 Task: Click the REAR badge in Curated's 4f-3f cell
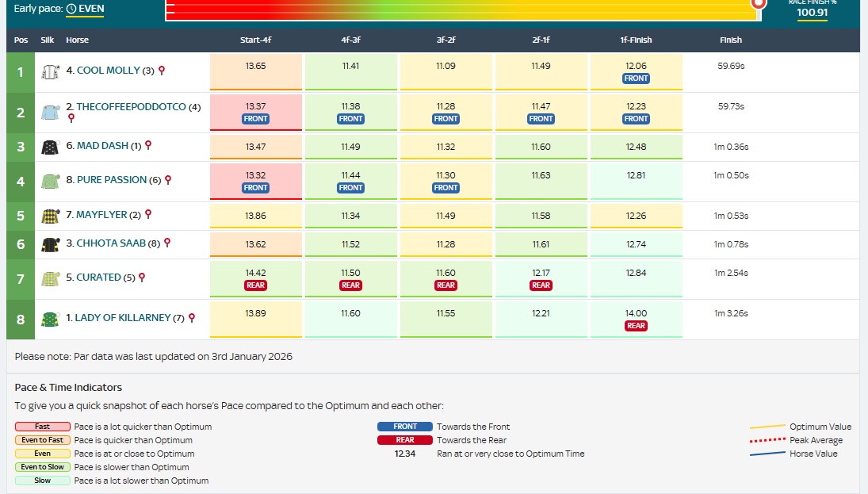(x=350, y=285)
